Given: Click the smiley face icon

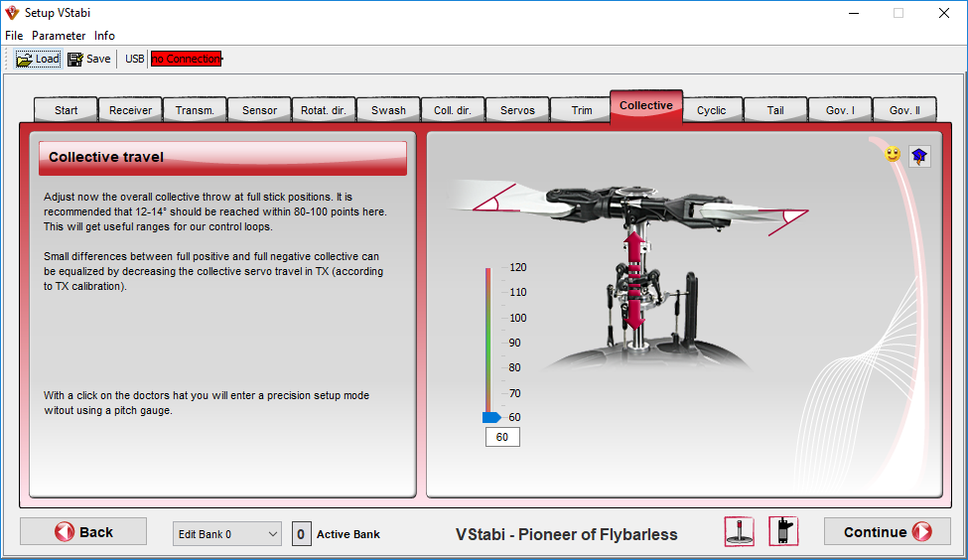Looking at the screenshot, I should [x=893, y=154].
